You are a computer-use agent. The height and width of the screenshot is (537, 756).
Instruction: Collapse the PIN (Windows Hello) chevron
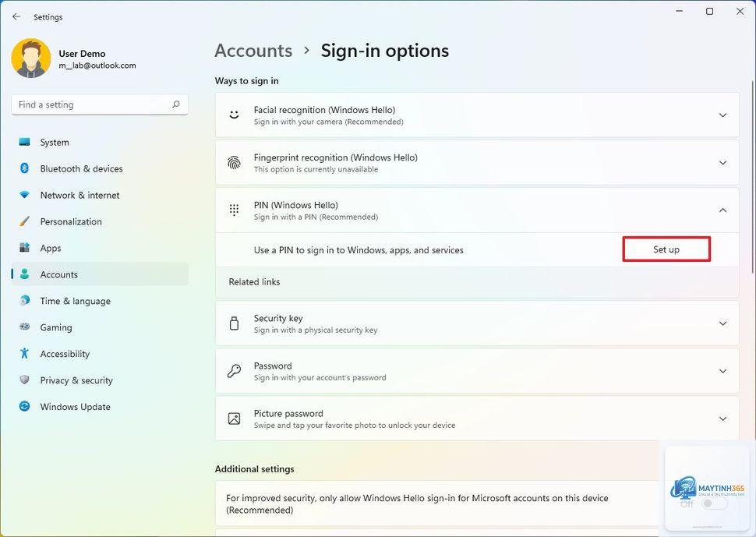722,210
